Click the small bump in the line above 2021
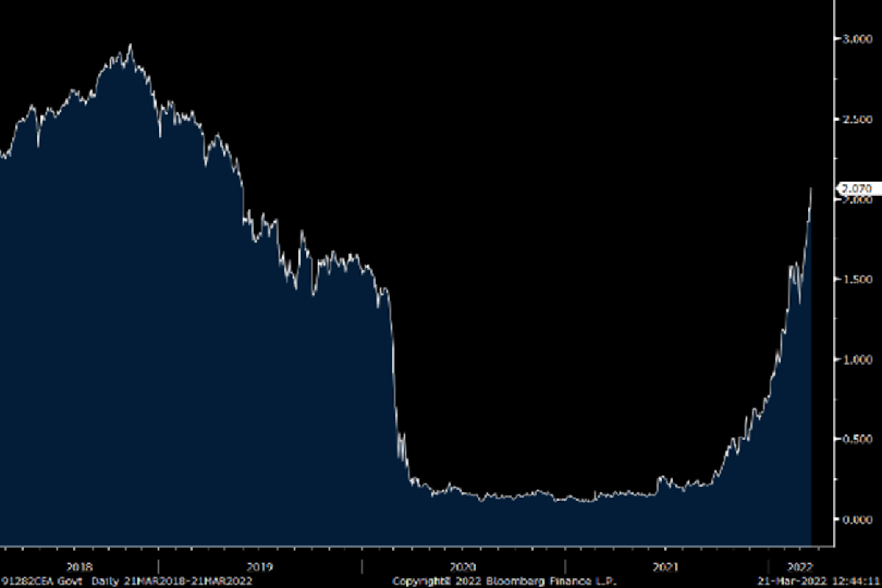This screenshot has height=588, width=882. coord(661,478)
